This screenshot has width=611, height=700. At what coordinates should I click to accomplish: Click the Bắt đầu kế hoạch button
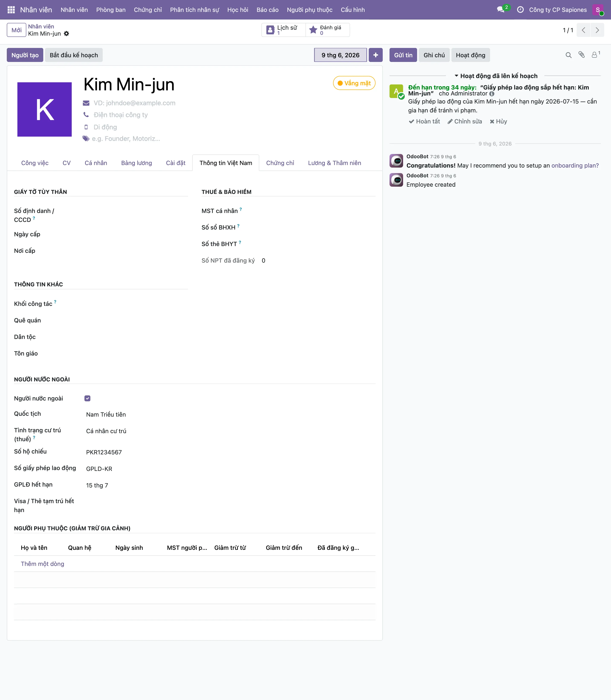click(74, 55)
